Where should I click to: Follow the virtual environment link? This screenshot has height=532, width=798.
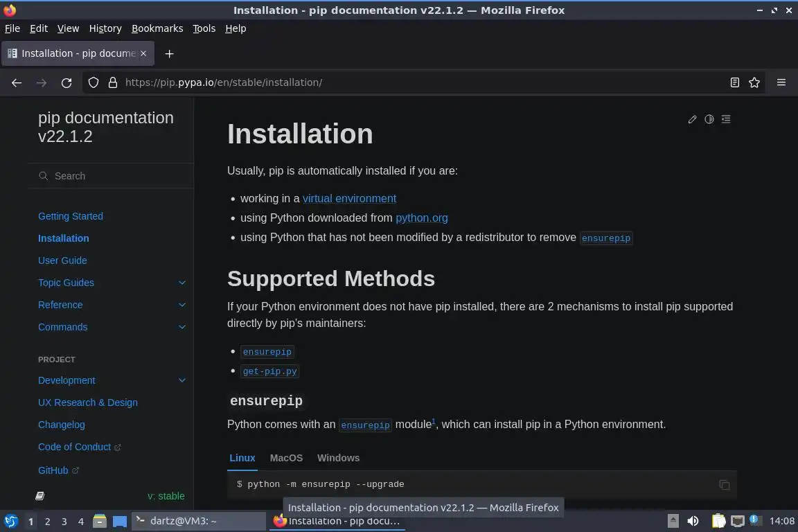[x=349, y=199]
